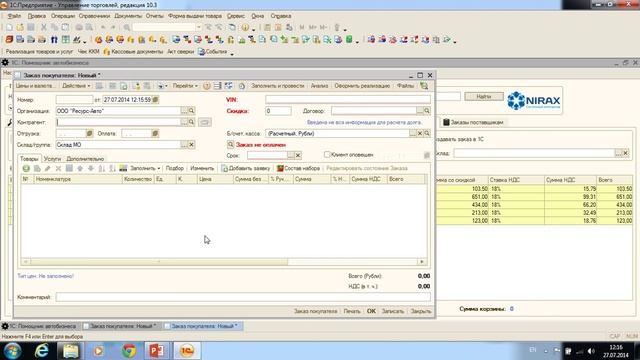Open ellipsis selector of Срок field
The image size is (640, 360).
tap(291, 155)
